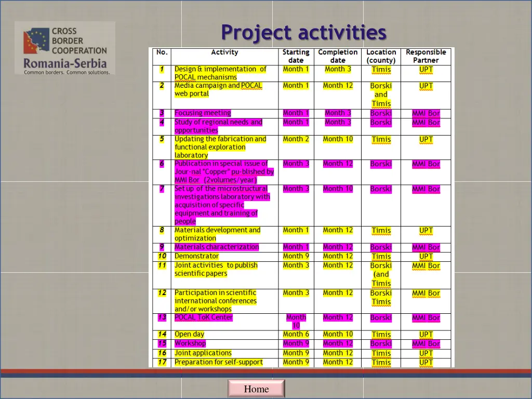Click the 'Completion date' column header
The height and width of the screenshot is (399, 532).
338,56
